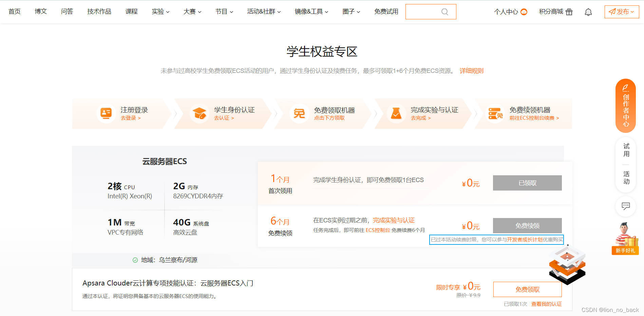Open the 博文 navigation item
Viewport: 644px width, 316px height.
click(41, 12)
